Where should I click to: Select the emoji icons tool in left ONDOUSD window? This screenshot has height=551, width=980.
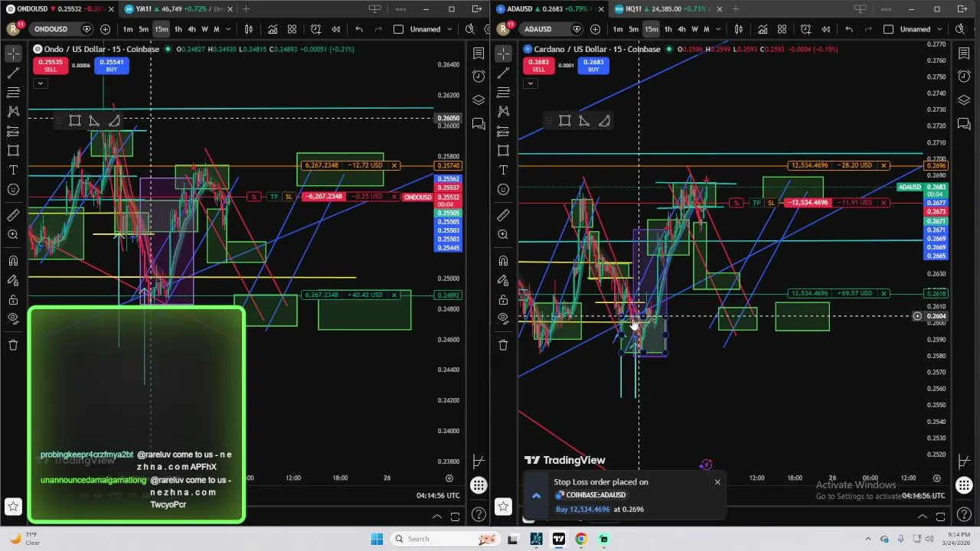[x=13, y=189]
